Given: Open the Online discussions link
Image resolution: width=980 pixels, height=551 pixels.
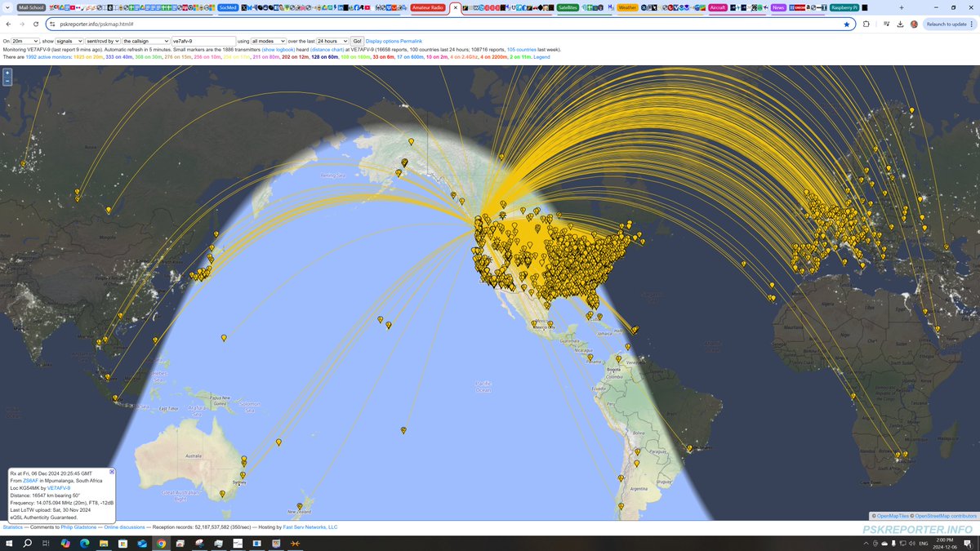Looking at the screenshot, I should [126, 527].
